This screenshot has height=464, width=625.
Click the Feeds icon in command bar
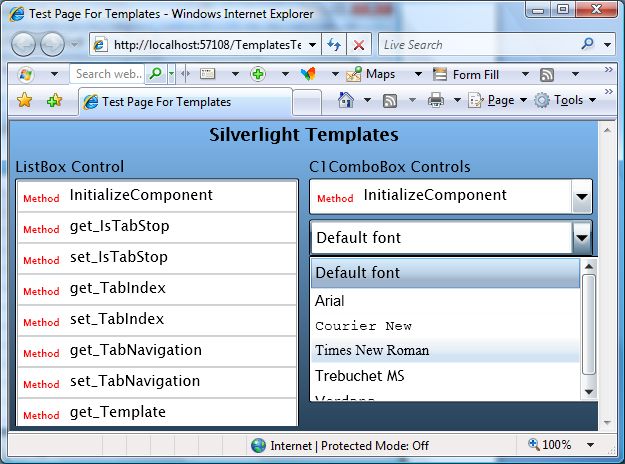389,101
